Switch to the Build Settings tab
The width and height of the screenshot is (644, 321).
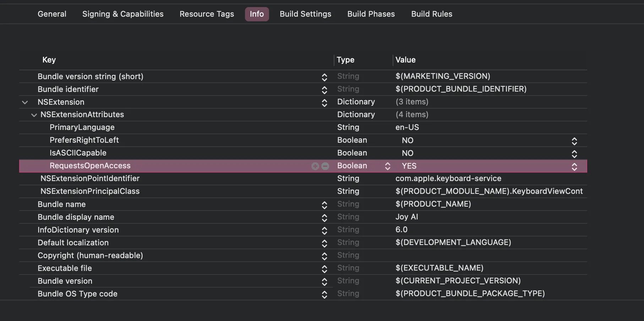tap(305, 14)
